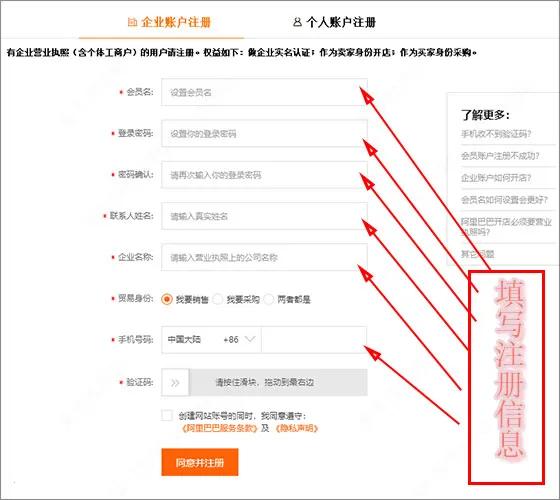Click the enterprise account building icon

pos(132,22)
